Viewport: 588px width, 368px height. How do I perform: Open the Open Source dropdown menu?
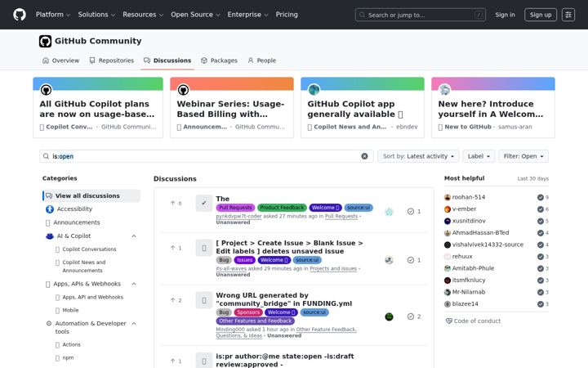click(195, 15)
